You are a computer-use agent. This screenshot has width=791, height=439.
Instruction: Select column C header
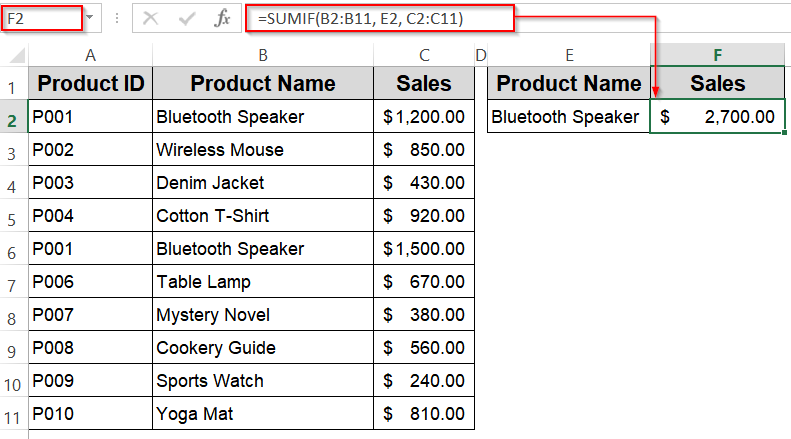424,54
